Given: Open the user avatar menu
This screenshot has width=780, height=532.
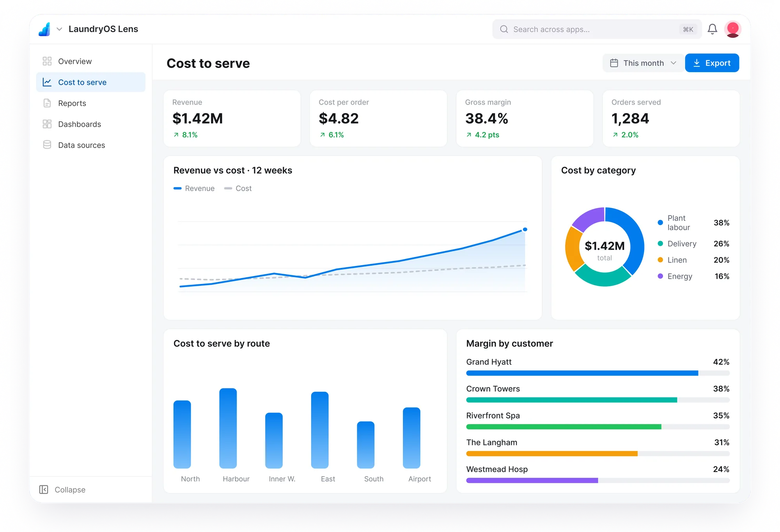Looking at the screenshot, I should pos(732,29).
